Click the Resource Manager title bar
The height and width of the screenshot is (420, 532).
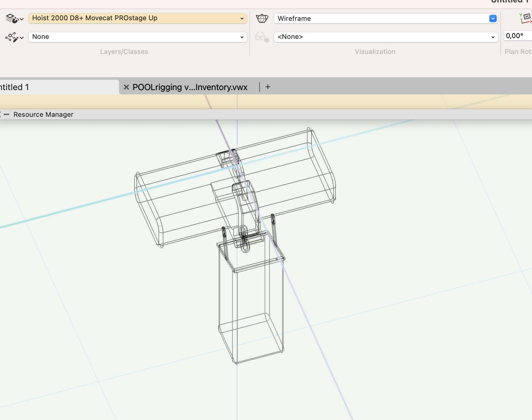point(43,114)
